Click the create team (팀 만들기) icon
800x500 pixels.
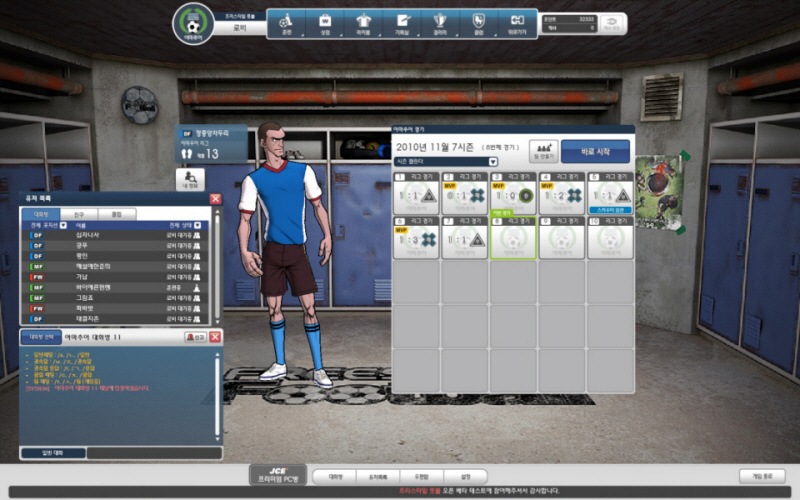click(543, 151)
